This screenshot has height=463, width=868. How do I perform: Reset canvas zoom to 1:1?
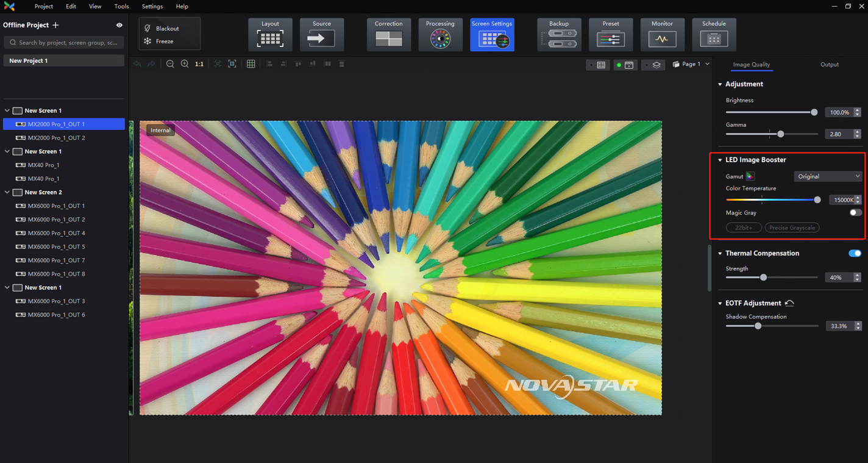[199, 64]
